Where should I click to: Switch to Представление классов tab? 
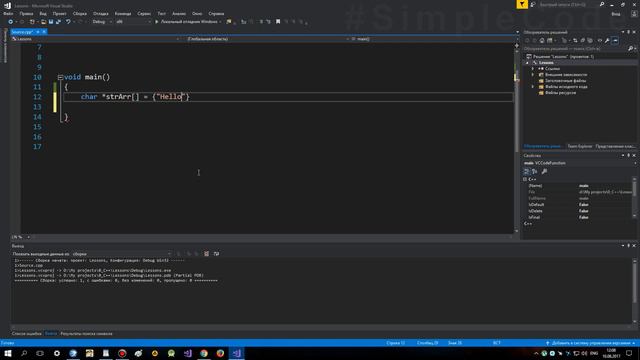[x=615, y=146]
